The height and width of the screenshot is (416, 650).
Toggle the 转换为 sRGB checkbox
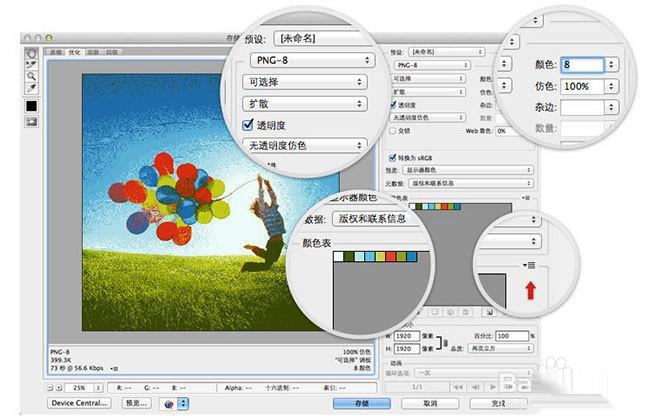(392, 158)
